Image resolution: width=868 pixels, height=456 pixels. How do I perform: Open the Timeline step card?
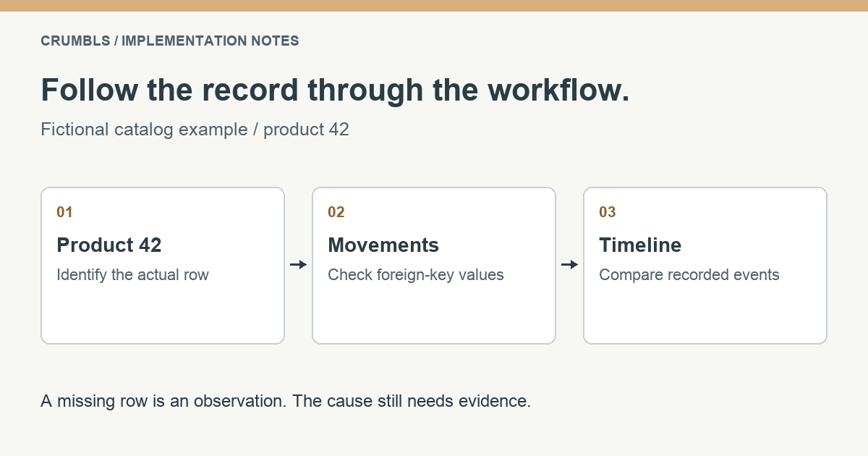(705, 266)
